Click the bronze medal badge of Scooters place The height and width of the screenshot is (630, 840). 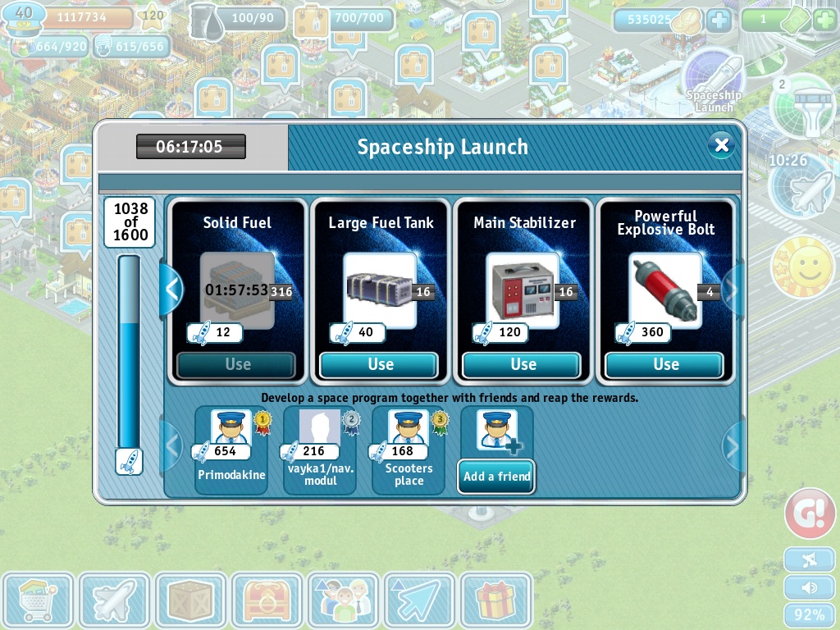pos(440,422)
